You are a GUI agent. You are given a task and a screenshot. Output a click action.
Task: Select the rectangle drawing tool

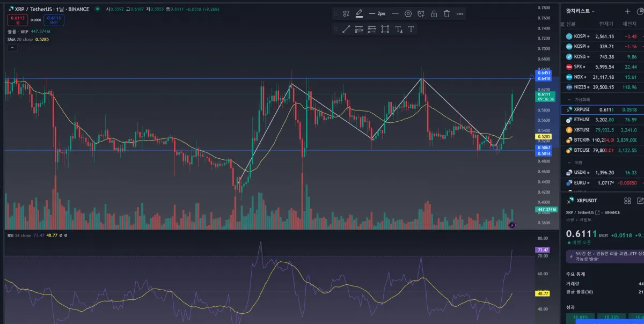[385, 29]
